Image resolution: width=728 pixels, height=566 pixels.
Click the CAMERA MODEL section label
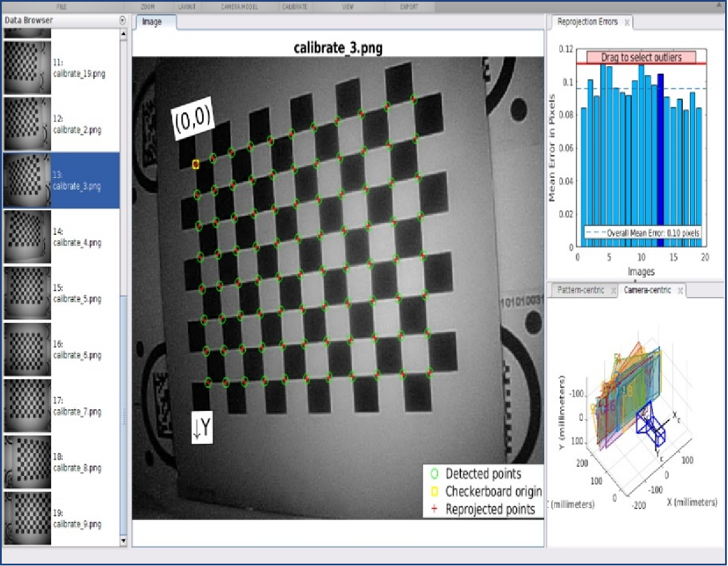pyautogui.click(x=240, y=7)
